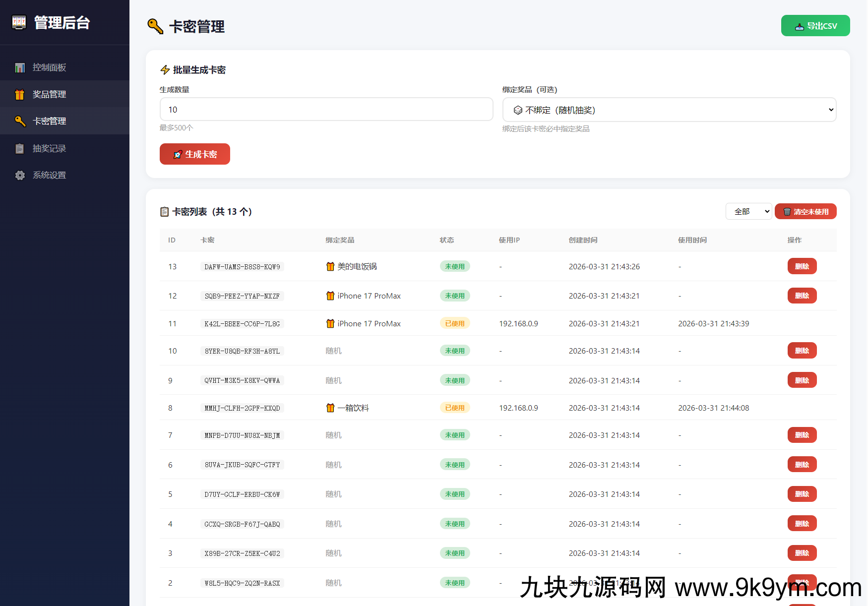Open 控制面板 menu item
The width and height of the screenshot is (868, 606).
(50, 67)
